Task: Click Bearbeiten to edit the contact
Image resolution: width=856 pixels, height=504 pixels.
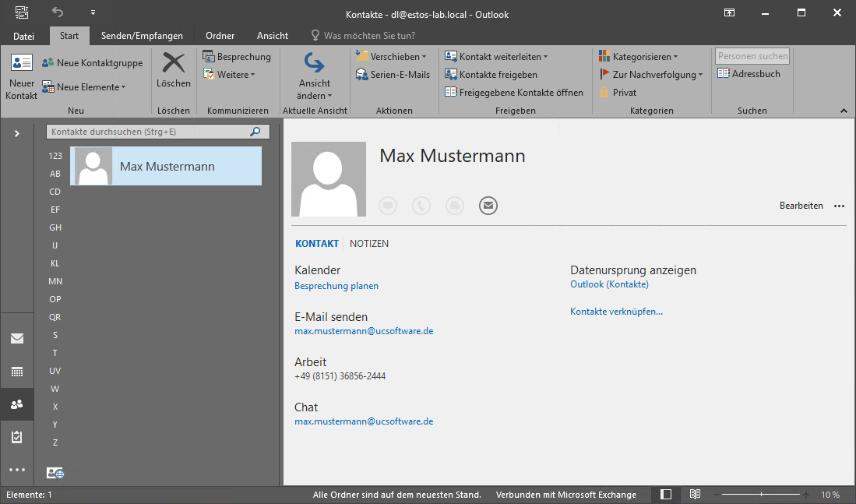Action: tap(801, 206)
